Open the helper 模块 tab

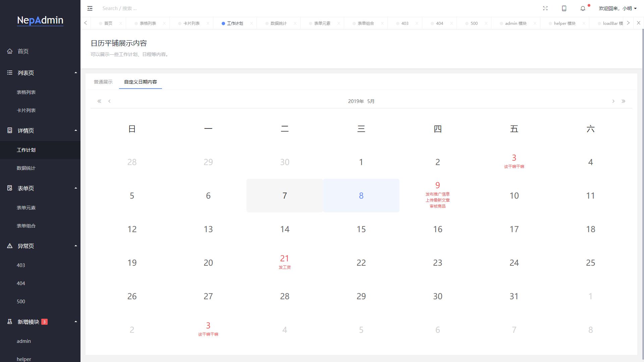point(565,23)
